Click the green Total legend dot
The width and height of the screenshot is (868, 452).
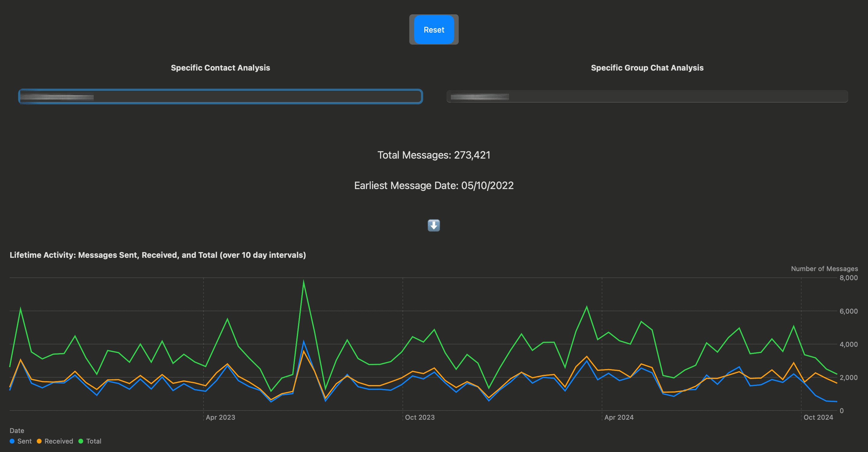pos(81,441)
